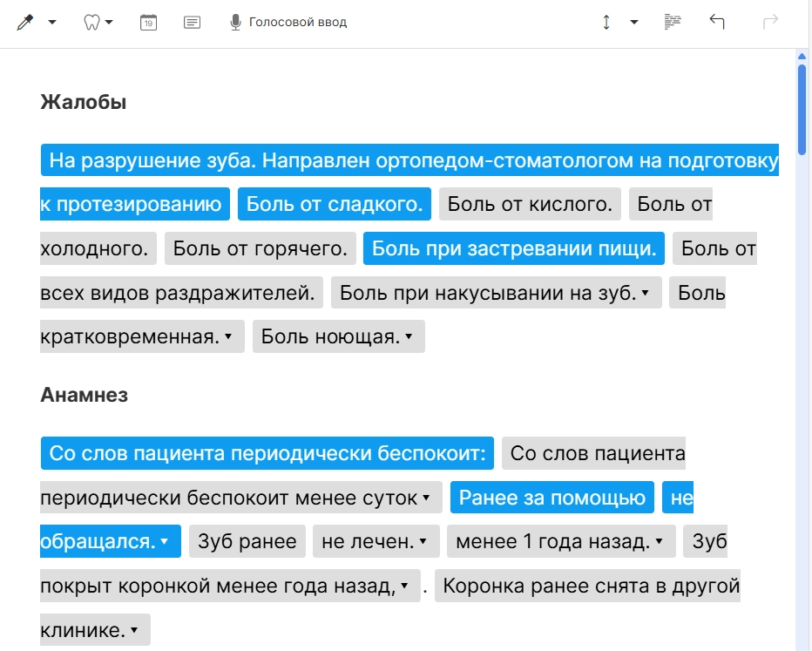Image resolution: width=812 pixels, height=651 pixels.
Task: Expand the line spacing dropdown arrow
Action: pos(633,22)
